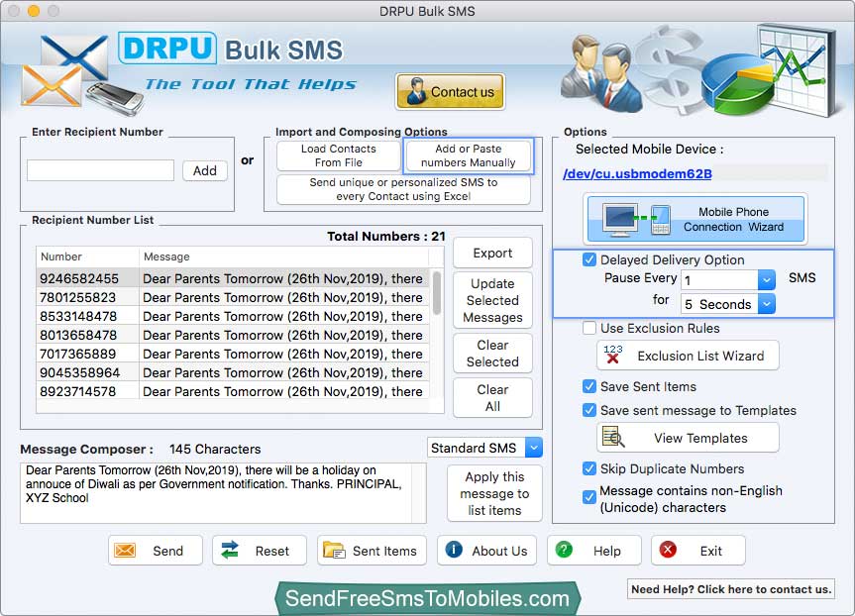Image resolution: width=855 pixels, height=616 pixels.
Task: Click into the recipient number input field
Action: click(x=100, y=170)
